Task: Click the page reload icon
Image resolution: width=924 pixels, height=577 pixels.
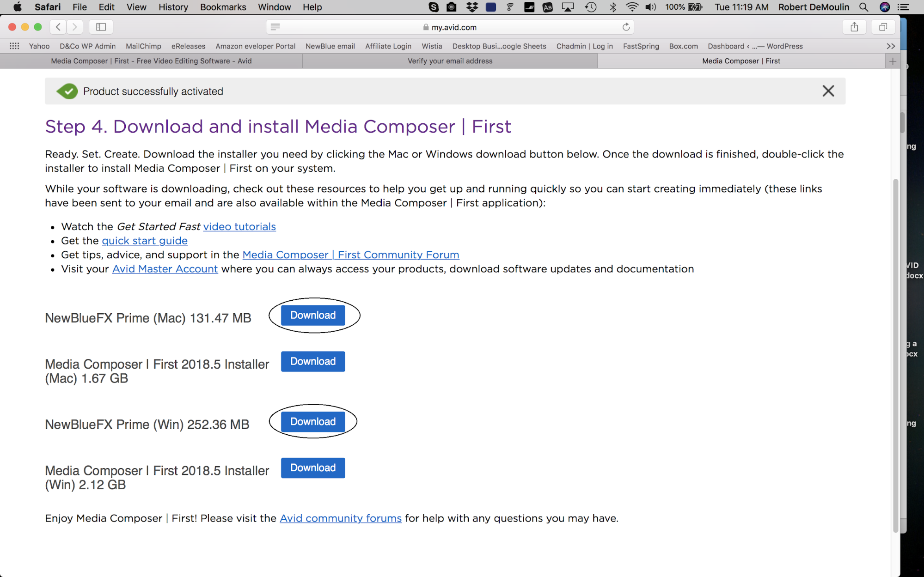Action: click(x=626, y=27)
